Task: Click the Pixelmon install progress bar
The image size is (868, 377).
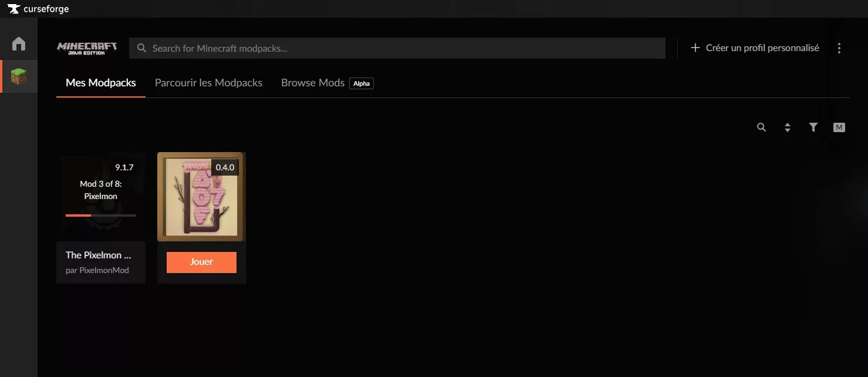Action: click(101, 216)
